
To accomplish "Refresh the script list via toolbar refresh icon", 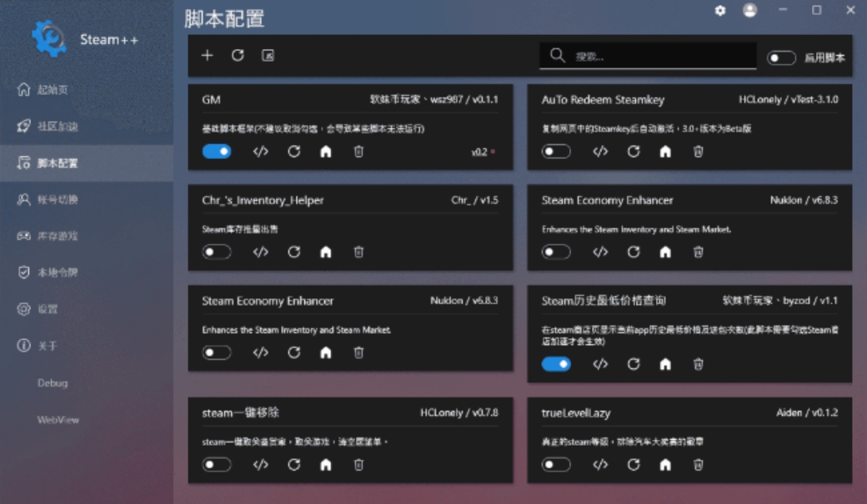I will tap(239, 54).
